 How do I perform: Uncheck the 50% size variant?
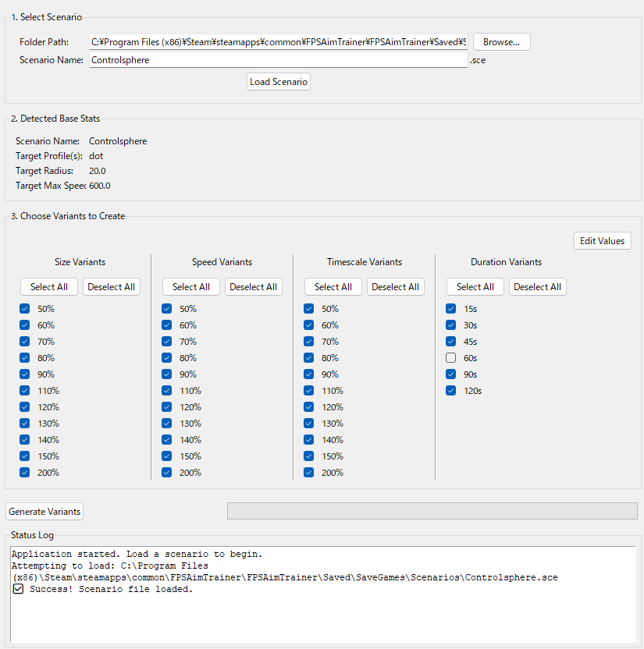point(24,308)
